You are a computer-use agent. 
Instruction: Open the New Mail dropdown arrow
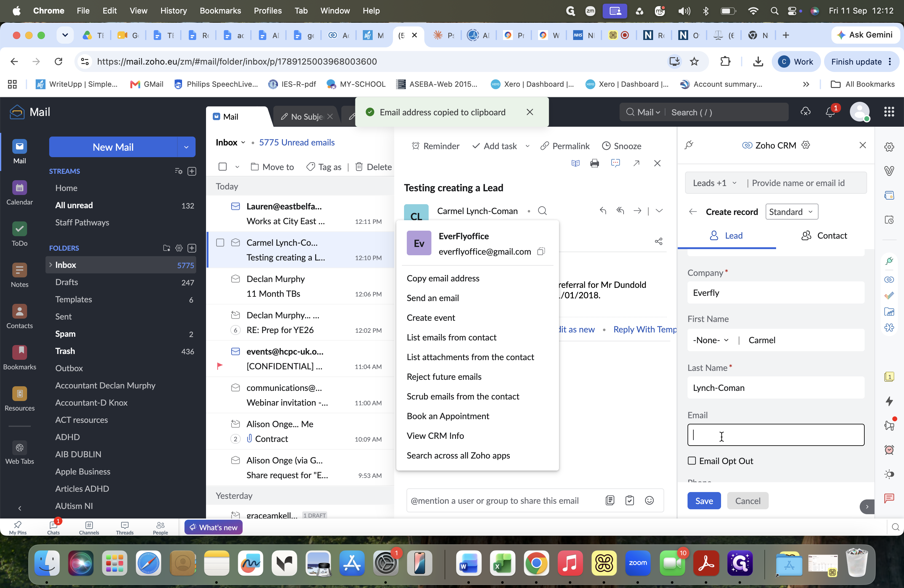pyautogui.click(x=186, y=147)
